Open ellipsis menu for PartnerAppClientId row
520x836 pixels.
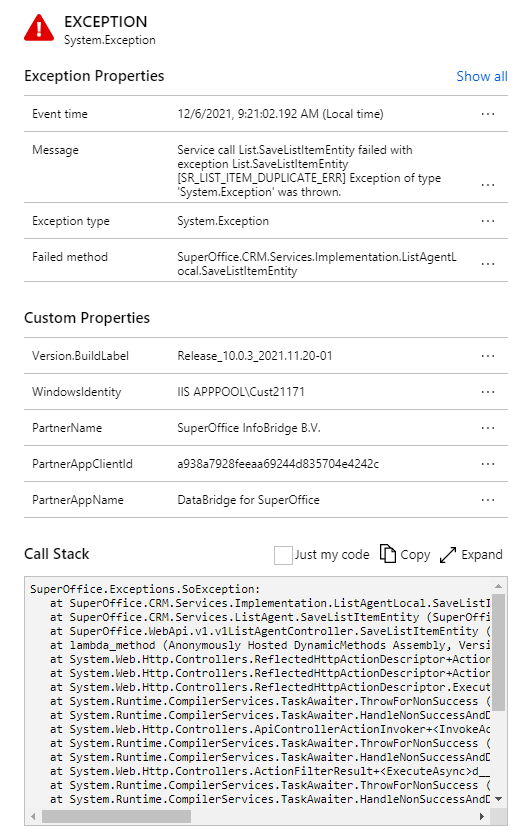pyautogui.click(x=487, y=464)
